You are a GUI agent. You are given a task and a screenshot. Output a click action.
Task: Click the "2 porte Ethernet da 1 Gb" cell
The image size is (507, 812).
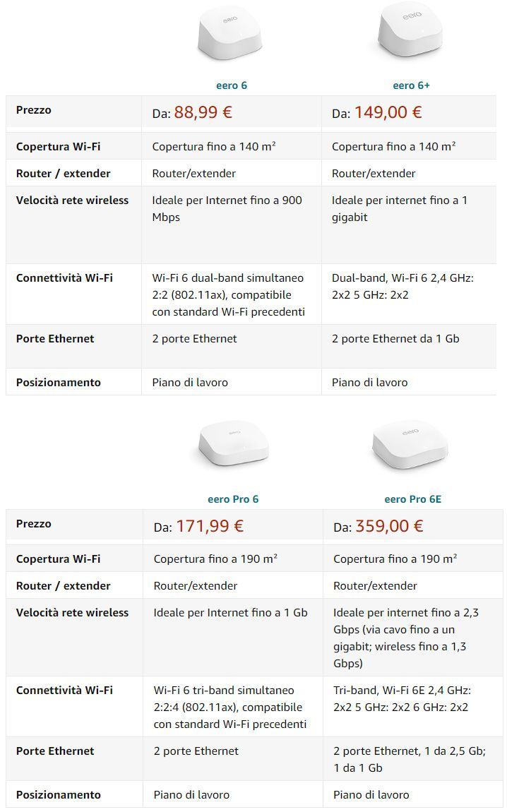pyautogui.click(x=395, y=339)
